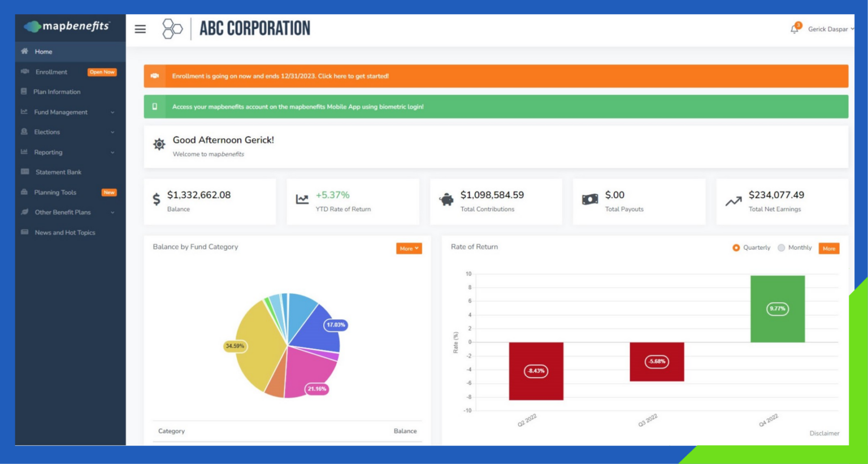Click the hexagon ABC Corporation logo icon
The height and width of the screenshot is (464, 868).
click(172, 27)
